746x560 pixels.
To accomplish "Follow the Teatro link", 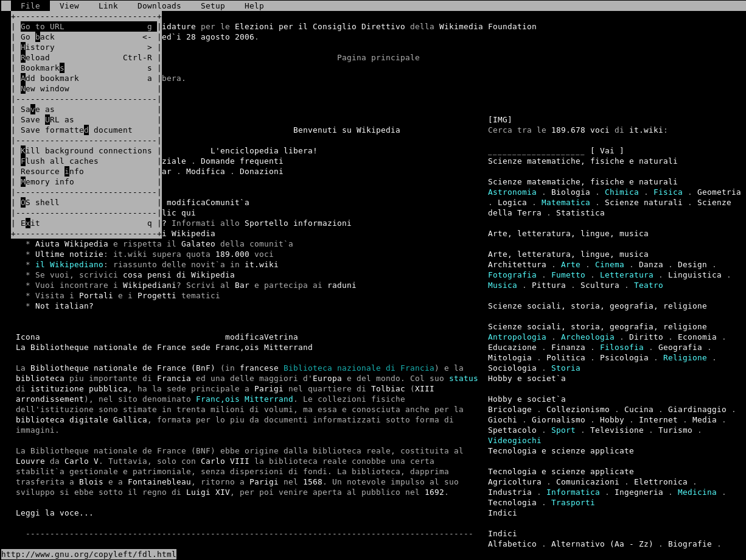I will click(649, 285).
